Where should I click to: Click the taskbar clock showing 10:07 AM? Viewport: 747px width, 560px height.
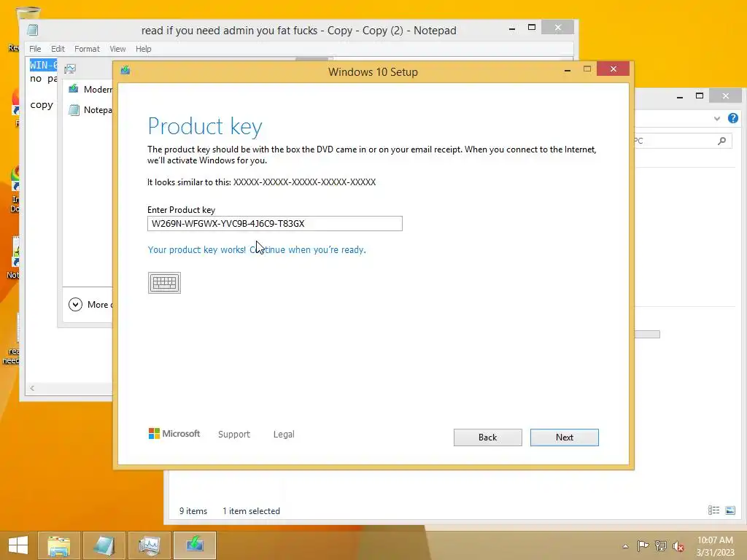tap(715, 546)
